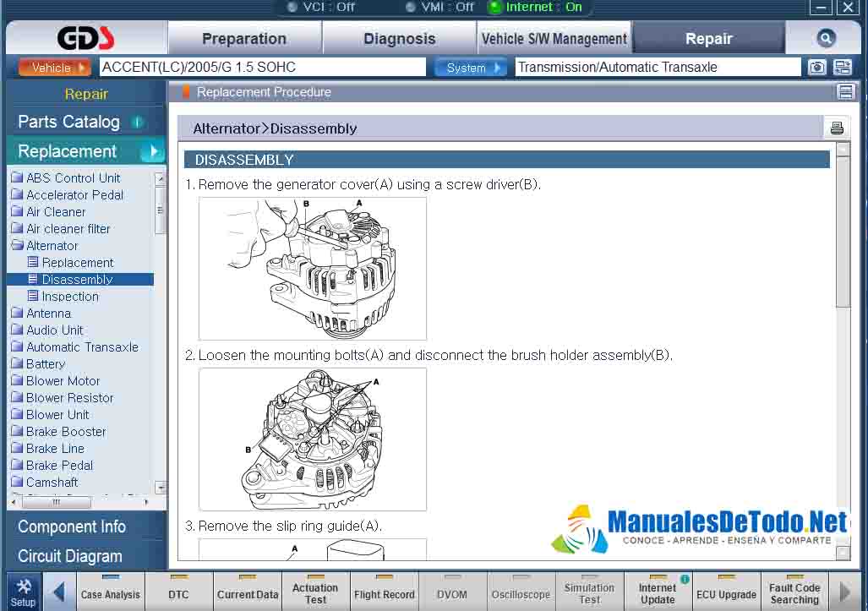Viewport: 868px width, 611px height.
Task: Click the procedure content vertical scrollbar thumb
Action: click(843, 232)
